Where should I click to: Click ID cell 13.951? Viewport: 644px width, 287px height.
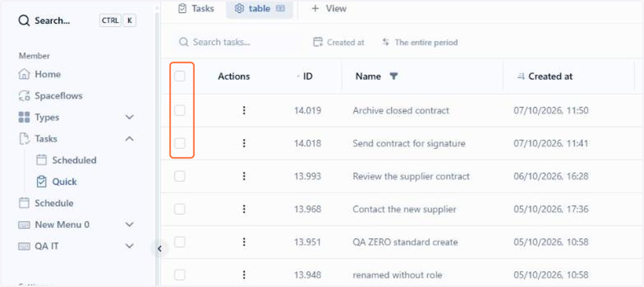(308, 242)
